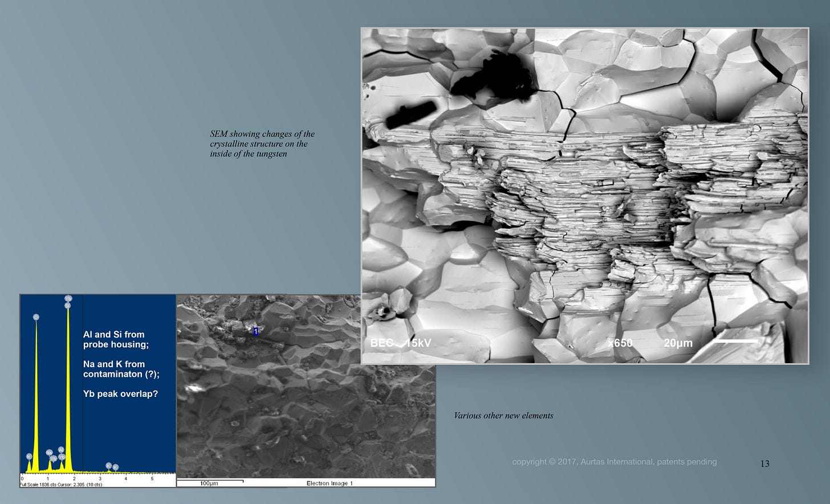
Task: Click the "BEC" label on the SEM image
Action: click(381, 343)
